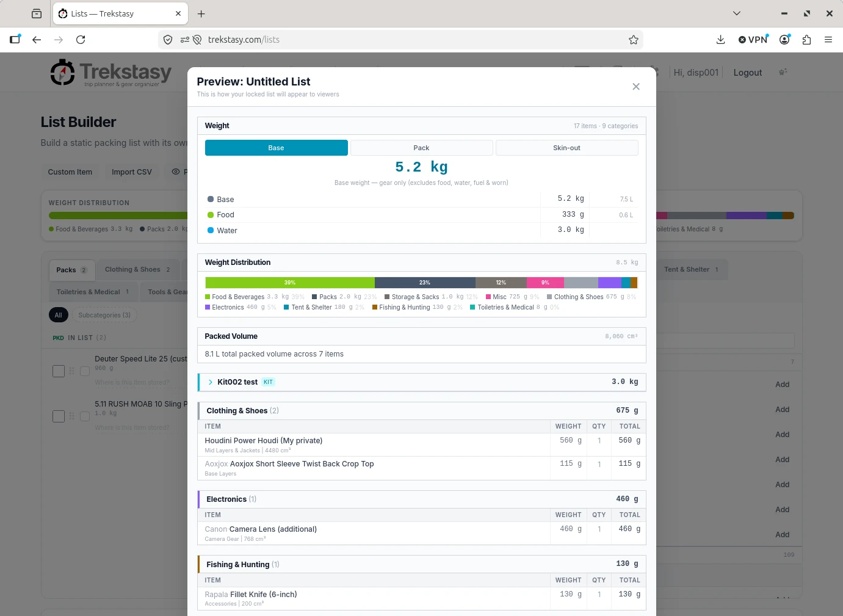Open the Subcategories (3) filter
Image resolution: width=843 pixels, height=616 pixels.
point(104,315)
